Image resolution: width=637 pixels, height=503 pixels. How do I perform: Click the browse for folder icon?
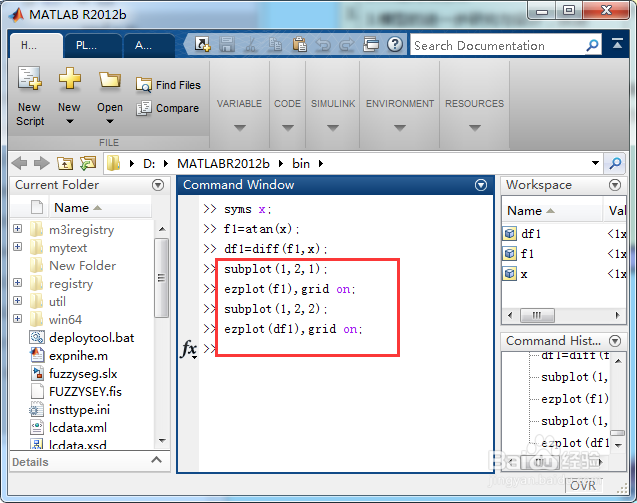[x=88, y=163]
